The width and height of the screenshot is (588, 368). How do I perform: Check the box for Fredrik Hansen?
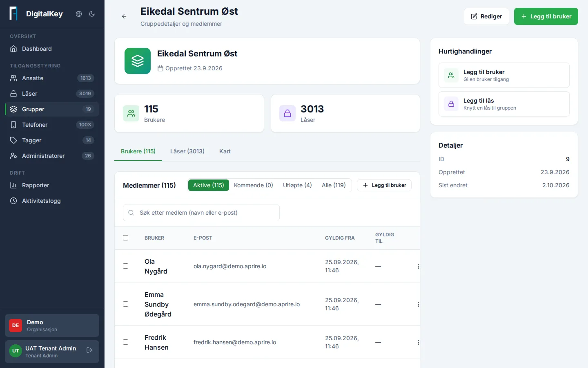(x=126, y=342)
